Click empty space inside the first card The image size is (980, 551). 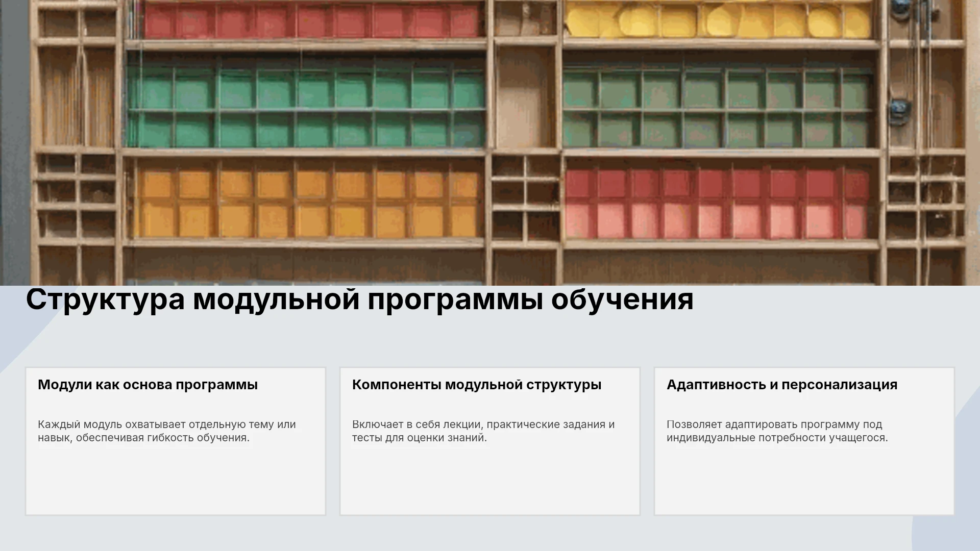[176, 482]
